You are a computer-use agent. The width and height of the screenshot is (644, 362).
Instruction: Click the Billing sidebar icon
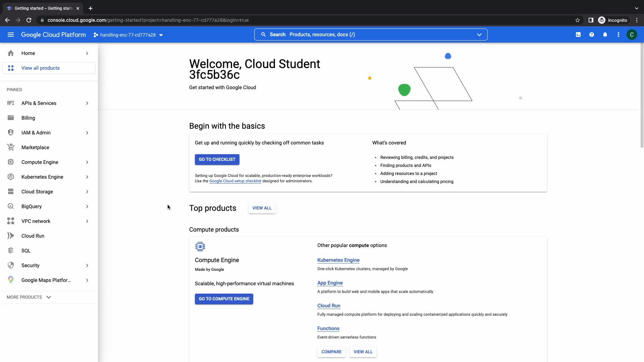[x=11, y=118]
